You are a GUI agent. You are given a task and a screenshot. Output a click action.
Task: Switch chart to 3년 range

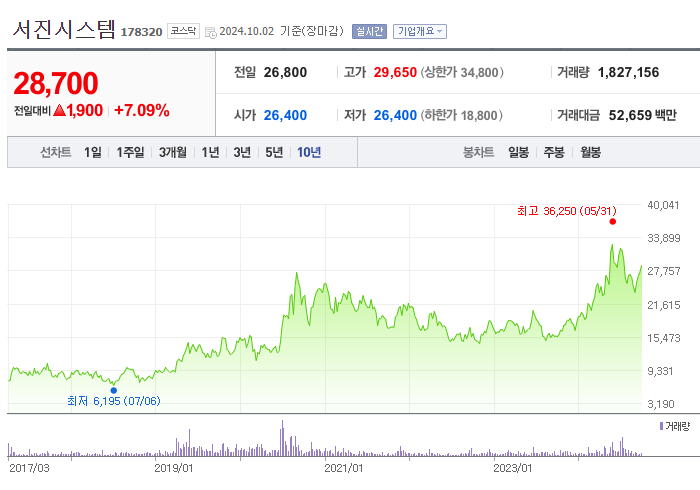click(242, 152)
